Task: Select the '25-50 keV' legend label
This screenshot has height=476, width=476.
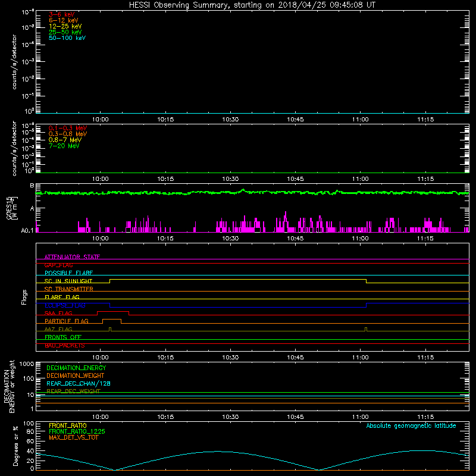Action: [x=65, y=32]
